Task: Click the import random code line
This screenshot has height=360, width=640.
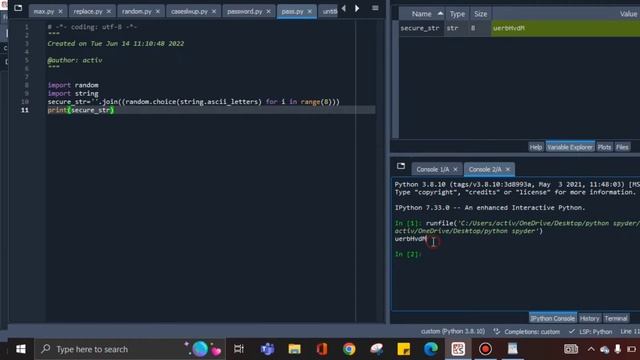Action: (x=73, y=85)
